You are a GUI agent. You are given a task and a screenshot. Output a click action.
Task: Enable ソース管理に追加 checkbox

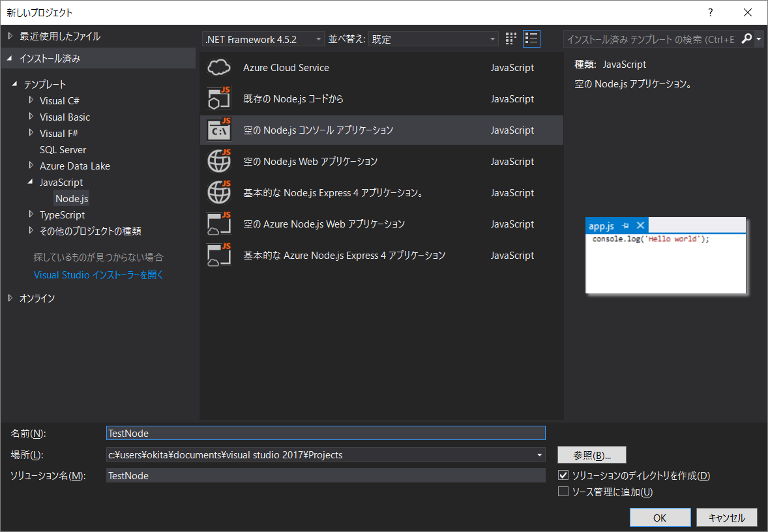pos(563,492)
